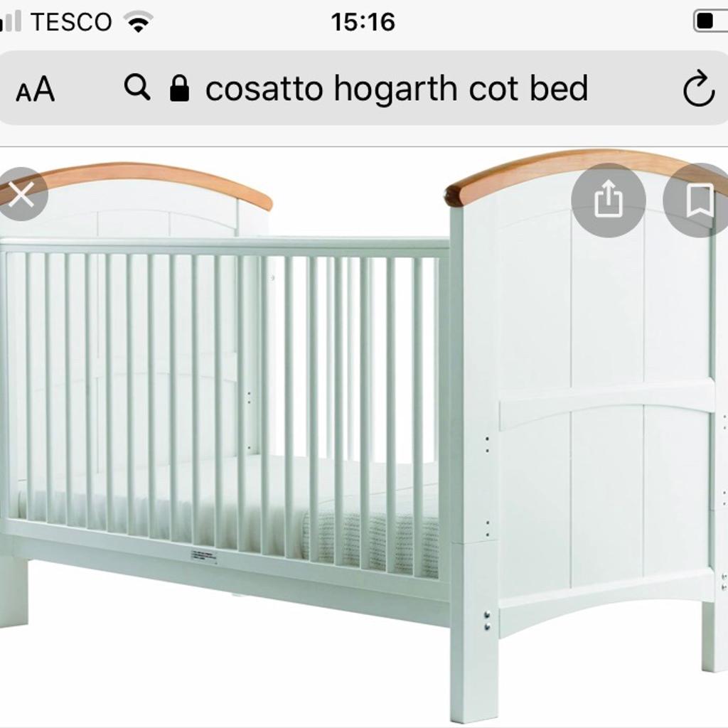The height and width of the screenshot is (728, 728).
Task: Tap the battery indicator in status bar
Action: pos(711,21)
